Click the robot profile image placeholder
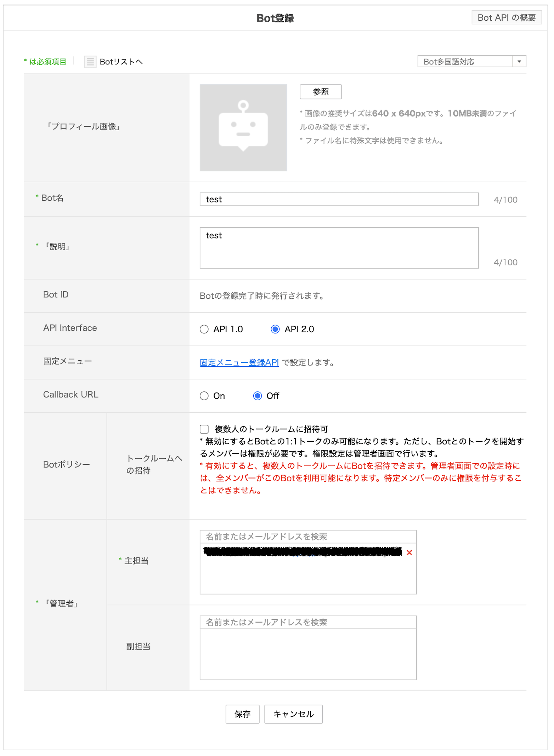Viewport: 554px width, 756px height. click(x=243, y=128)
